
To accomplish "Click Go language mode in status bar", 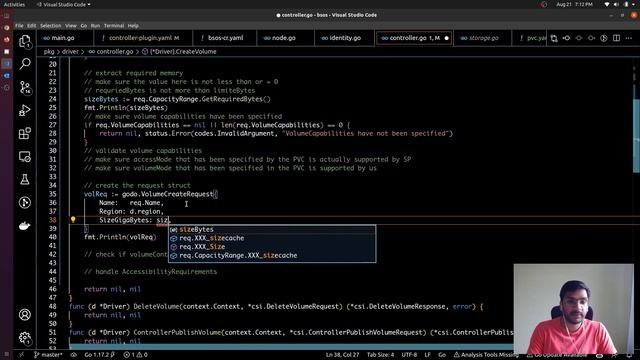I will tap(442, 355).
